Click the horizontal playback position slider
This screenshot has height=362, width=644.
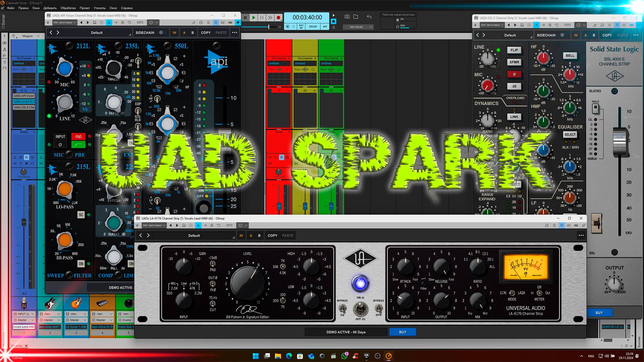[x=269, y=27]
